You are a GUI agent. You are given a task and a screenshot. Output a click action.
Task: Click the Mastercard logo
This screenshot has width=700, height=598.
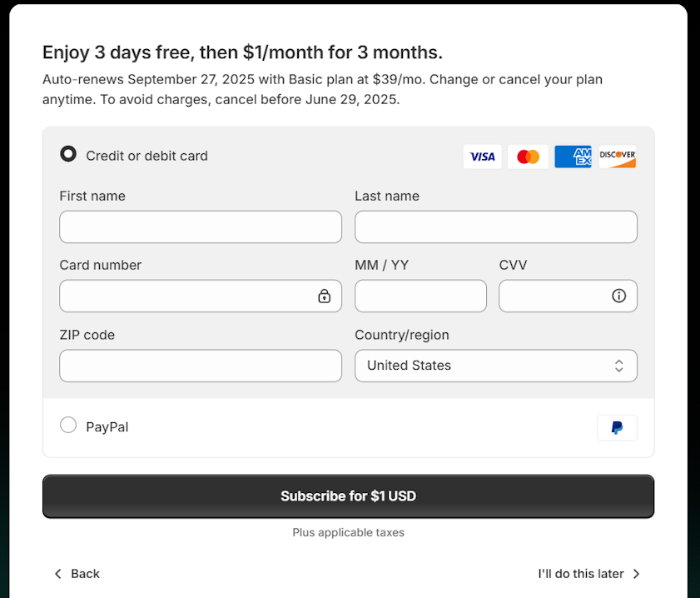pos(528,156)
